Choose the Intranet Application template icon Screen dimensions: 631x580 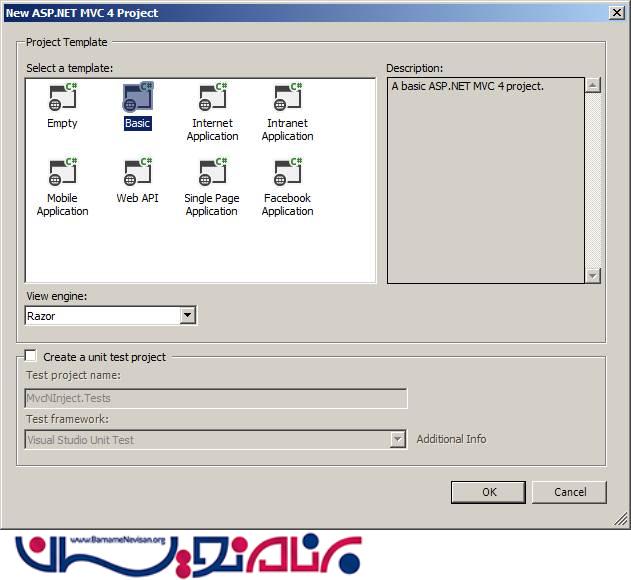288,97
